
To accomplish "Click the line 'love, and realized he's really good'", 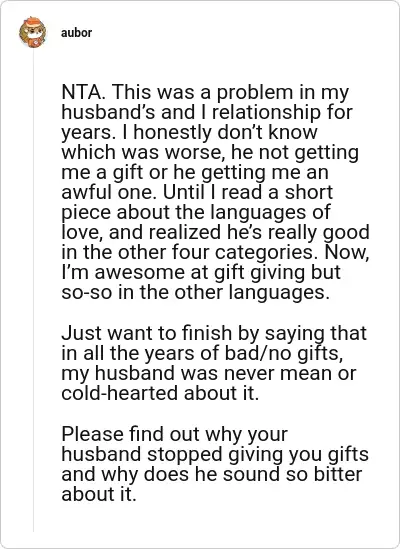I will (x=215, y=232).
